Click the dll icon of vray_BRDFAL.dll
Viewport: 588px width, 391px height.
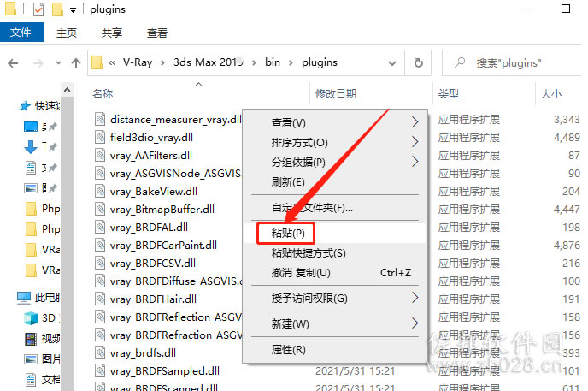100,227
